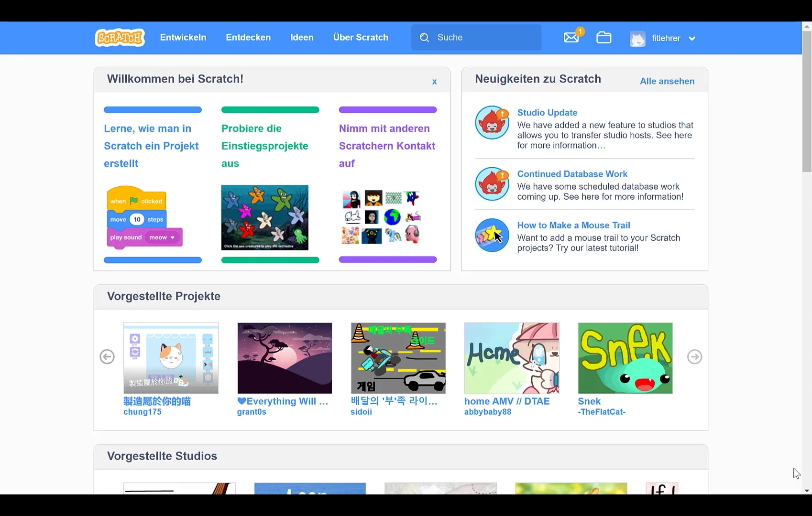
Task: Advance featured projects with right arrow
Action: 694,356
